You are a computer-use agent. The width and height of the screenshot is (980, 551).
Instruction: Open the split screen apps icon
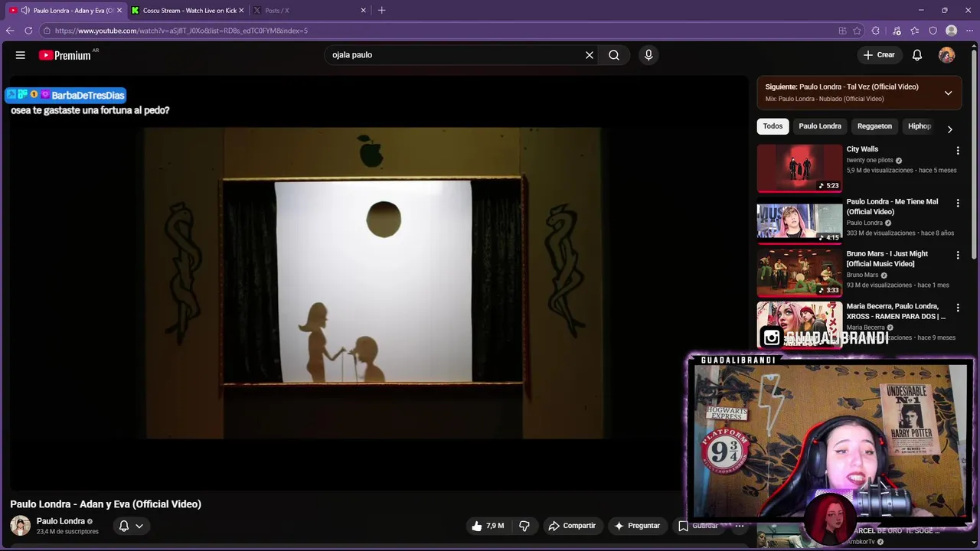[x=842, y=31]
